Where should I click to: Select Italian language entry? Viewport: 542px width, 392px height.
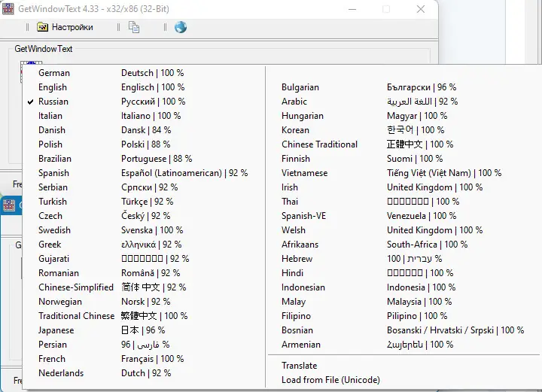click(145, 116)
